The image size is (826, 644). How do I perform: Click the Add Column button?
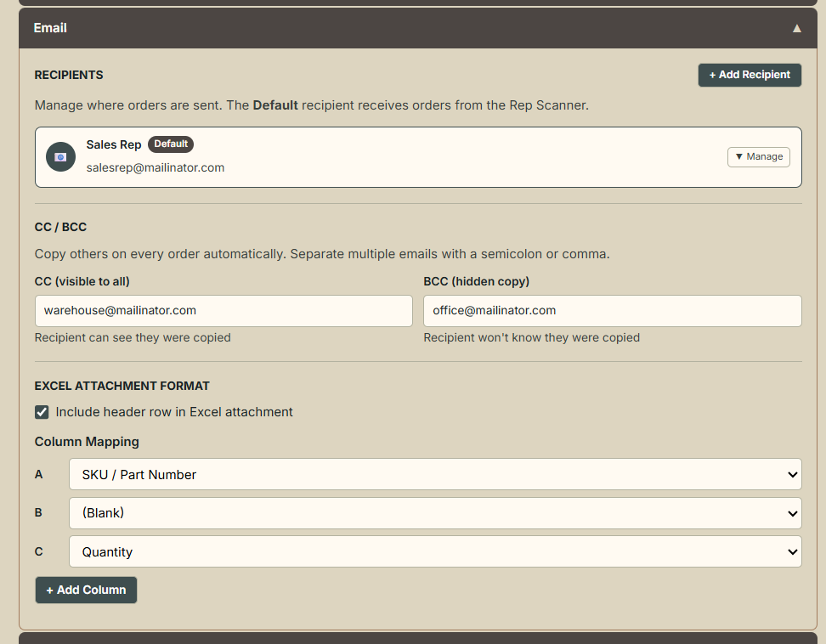tap(86, 590)
